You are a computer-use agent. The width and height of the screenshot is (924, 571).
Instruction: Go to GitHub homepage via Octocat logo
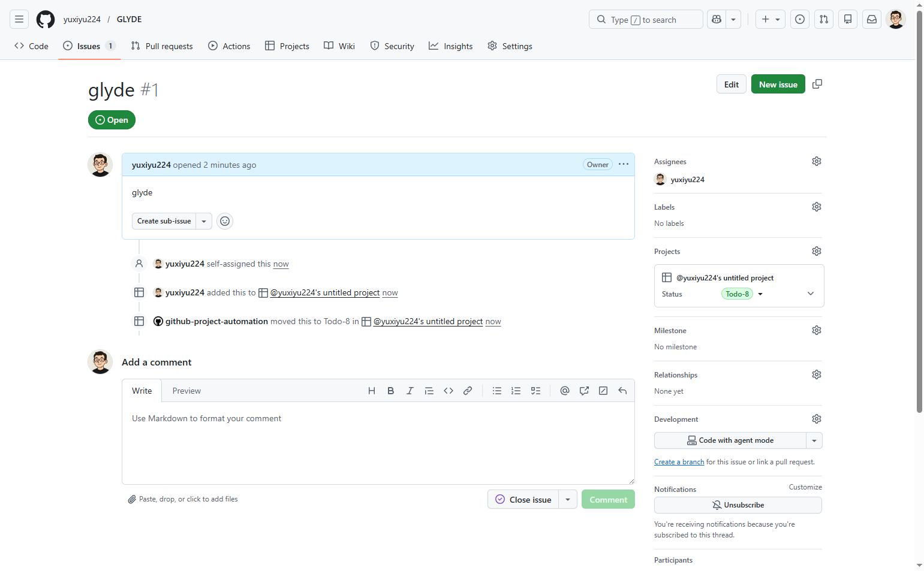click(46, 19)
